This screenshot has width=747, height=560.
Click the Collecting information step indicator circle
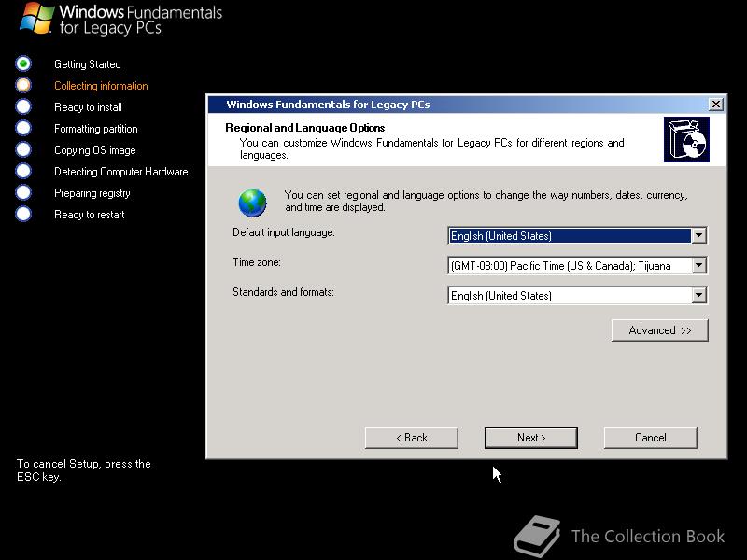click(x=22, y=85)
